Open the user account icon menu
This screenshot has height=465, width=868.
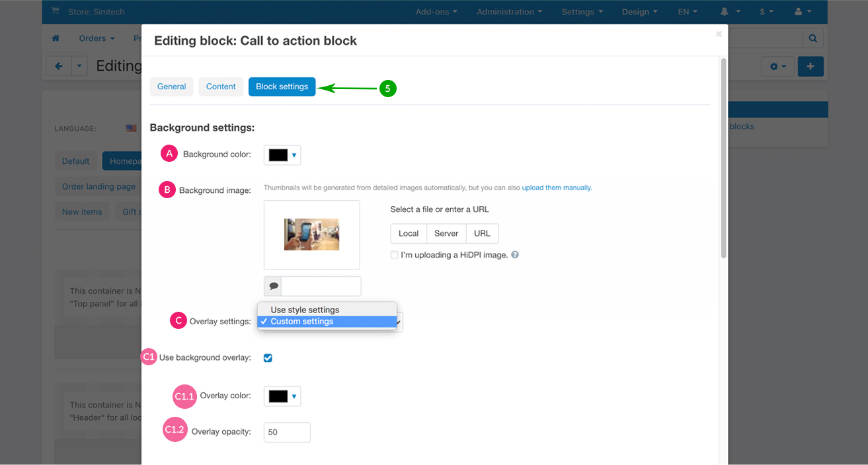(803, 12)
